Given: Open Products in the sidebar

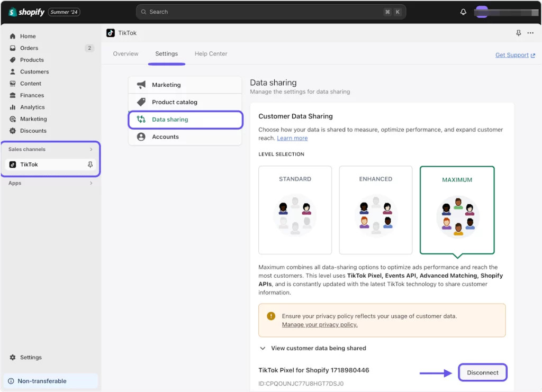Looking at the screenshot, I should pyautogui.click(x=32, y=60).
